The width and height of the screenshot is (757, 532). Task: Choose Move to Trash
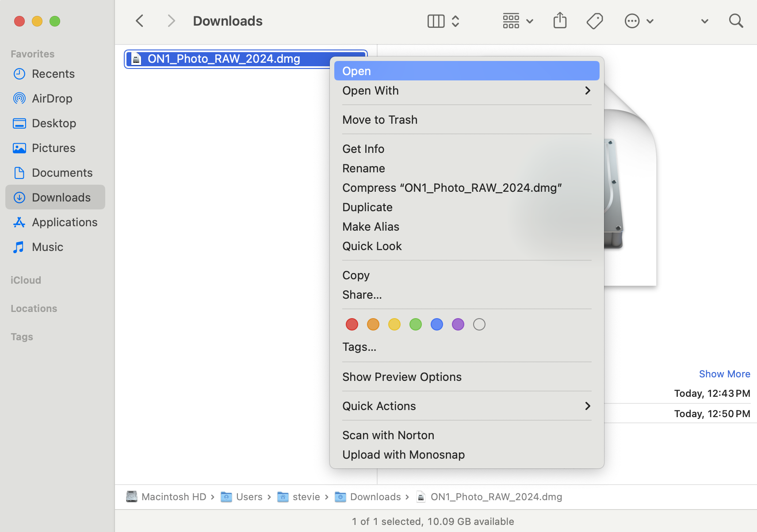[467, 120]
